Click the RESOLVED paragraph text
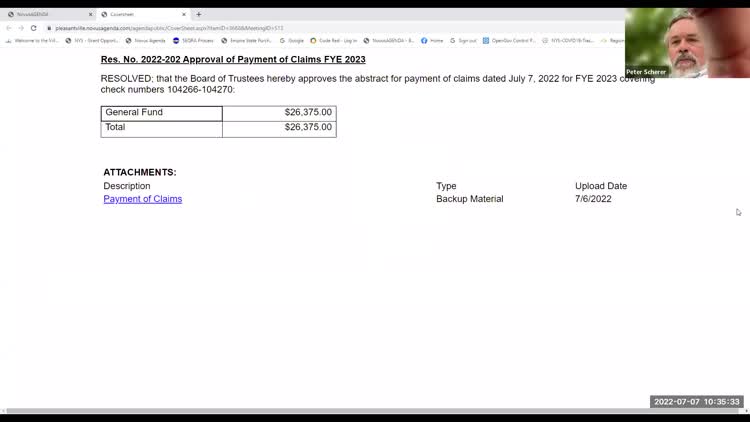 pos(377,84)
